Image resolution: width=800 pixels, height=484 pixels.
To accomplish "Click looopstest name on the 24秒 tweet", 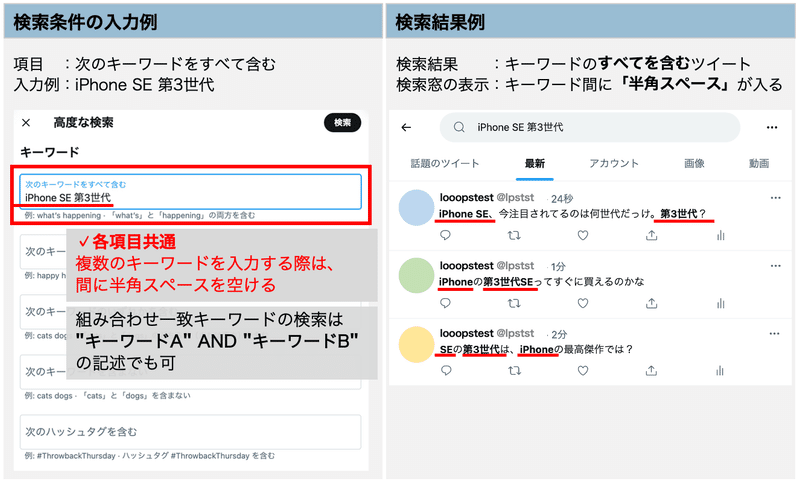I will [466, 197].
